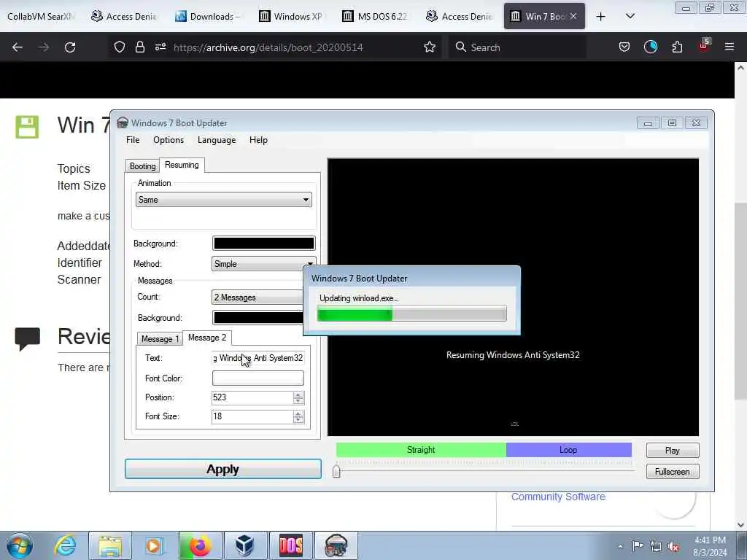Image resolution: width=747 pixels, height=560 pixels.
Task: Open the Help menu
Action: tap(258, 140)
